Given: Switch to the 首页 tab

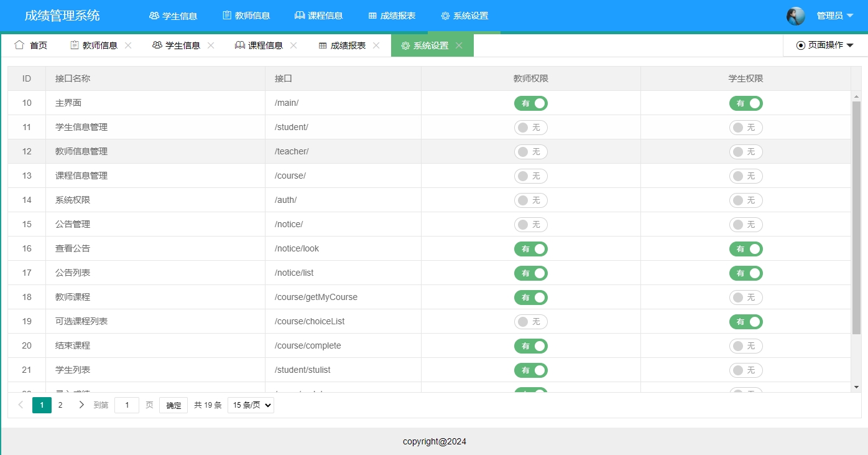Looking at the screenshot, I should (x=30, y=45).
